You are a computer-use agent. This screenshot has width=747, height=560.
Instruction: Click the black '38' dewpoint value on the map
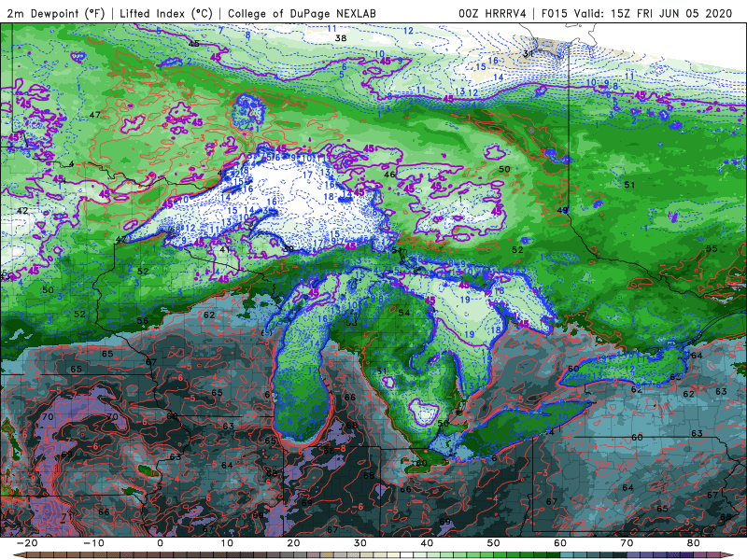(x=341, y=38)
